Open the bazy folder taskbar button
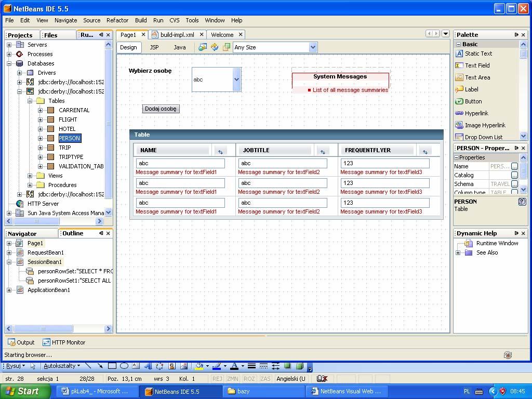Screen dimensions: 532x399 click(264, 391)
